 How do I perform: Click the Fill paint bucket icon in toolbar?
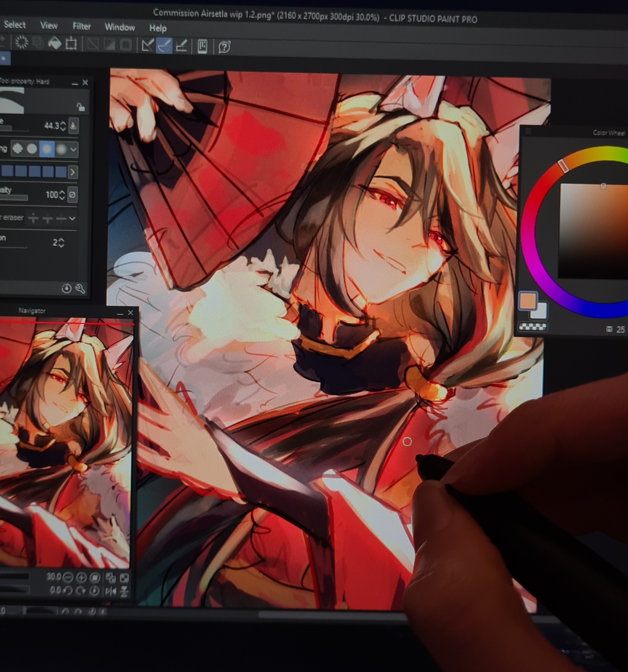pyautogui.click(x=54, y=43)
